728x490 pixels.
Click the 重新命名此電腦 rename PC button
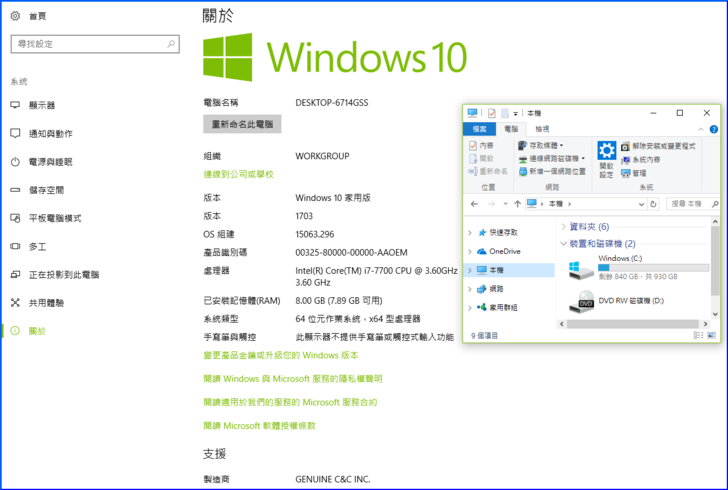pos(242,124)
